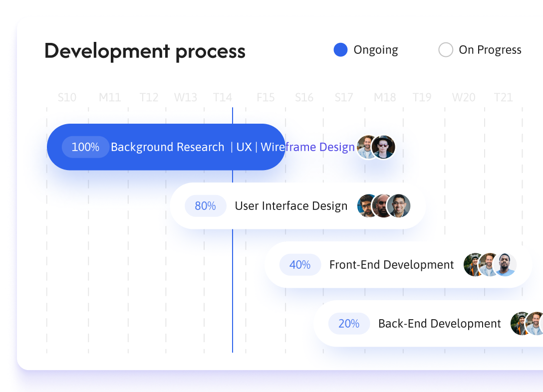Open the Front-End Development task
Screen dimensions: 543x392
tap(391, 265)
